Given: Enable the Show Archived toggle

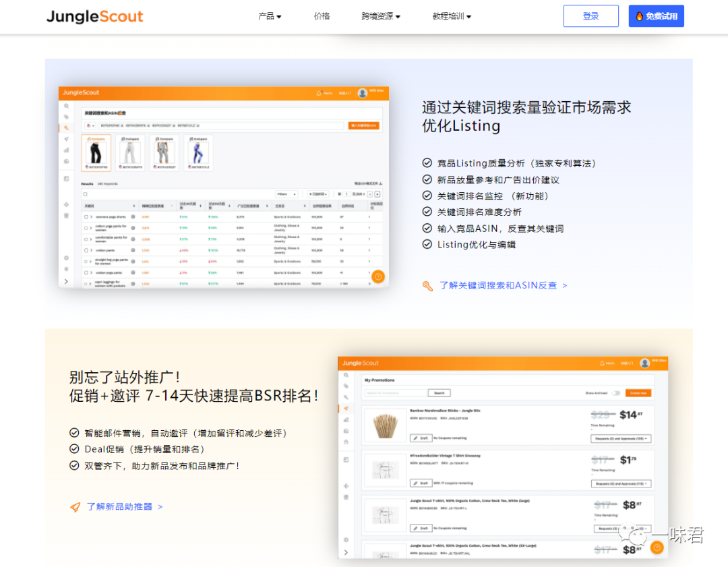Looking at the screenshot, I should pos(615,393).
